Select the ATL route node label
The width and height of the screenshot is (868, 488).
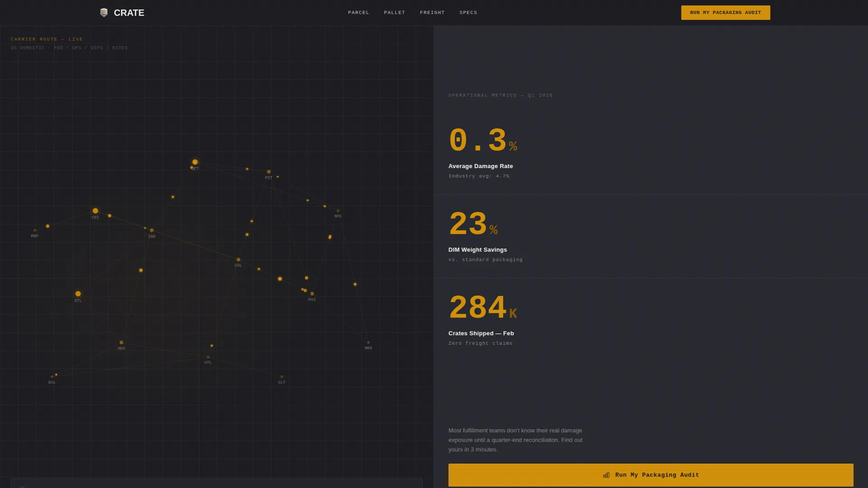(x=208, y=363)
